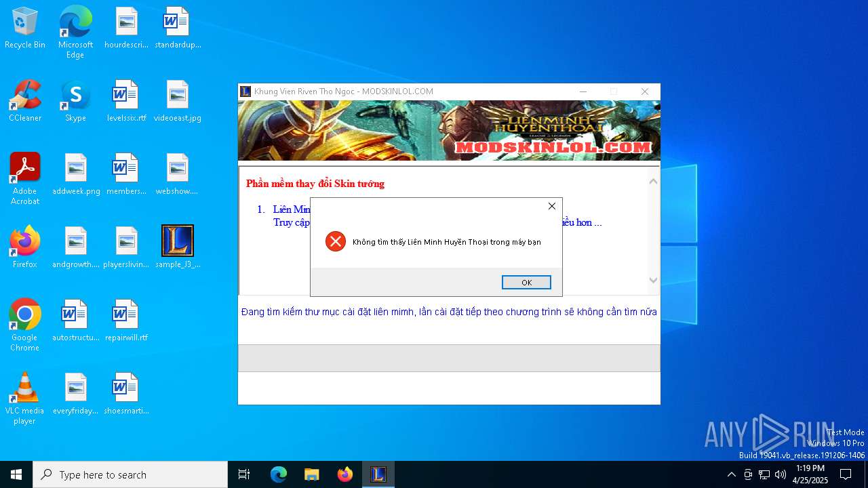Click the Mod Skin window title icon
This screenshot has width=868, height=488.
click(x=245, y=91)
